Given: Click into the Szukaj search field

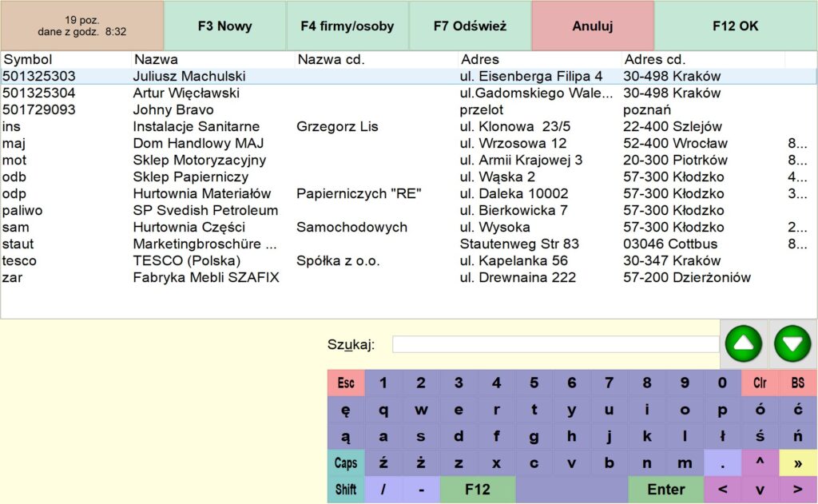Looking at the screenshot, I should (555, 344).
